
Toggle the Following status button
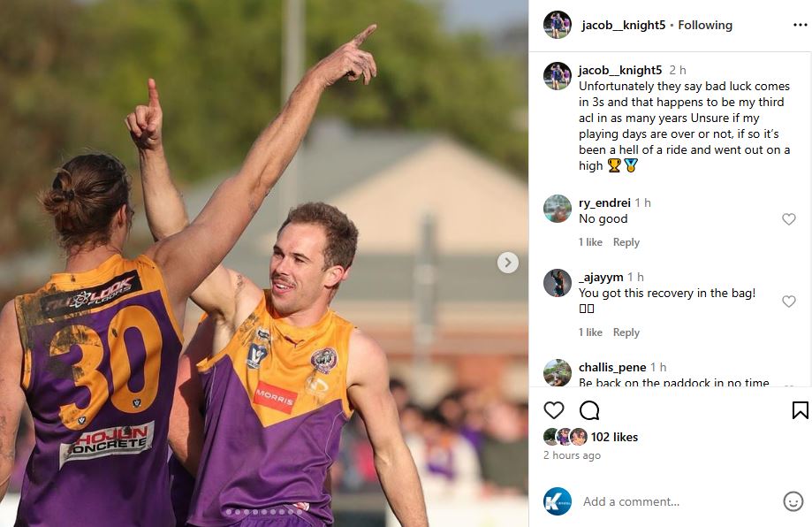tap(705, 25)
